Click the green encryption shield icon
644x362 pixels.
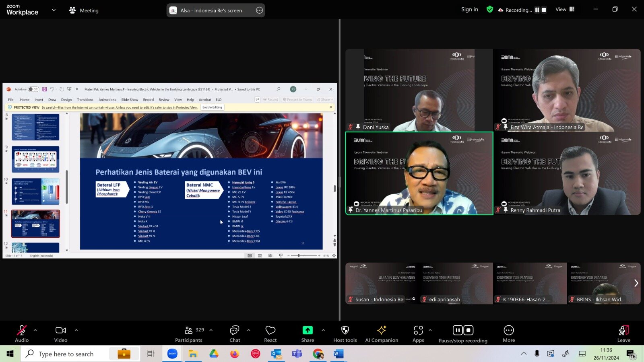click(490, 9)
